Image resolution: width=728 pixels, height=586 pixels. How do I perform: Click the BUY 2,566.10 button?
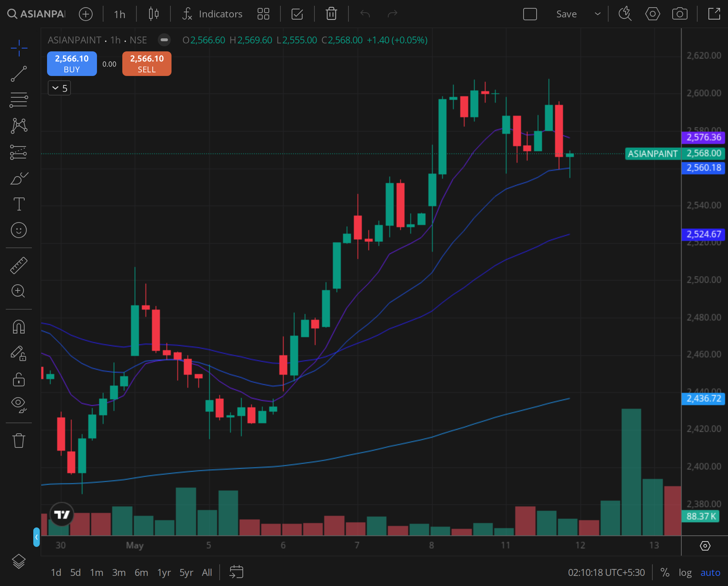pyautogui.click(x=72, y=64)
